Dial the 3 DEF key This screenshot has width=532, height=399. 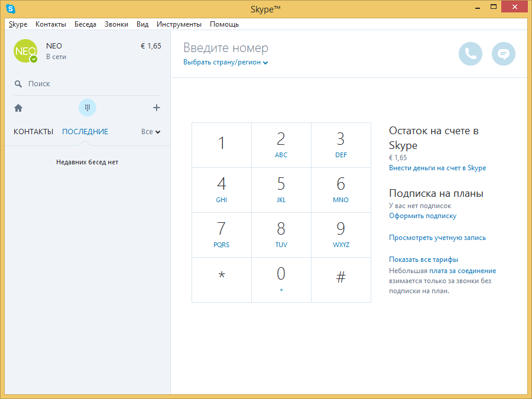[x=341, y=145]
